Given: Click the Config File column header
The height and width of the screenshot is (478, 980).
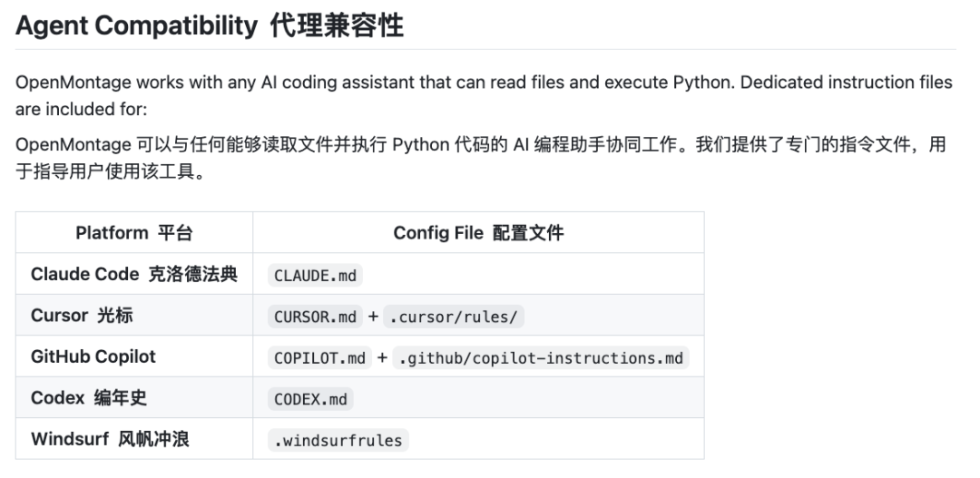Looking at the screenshot, I should [x=478, y=233].
